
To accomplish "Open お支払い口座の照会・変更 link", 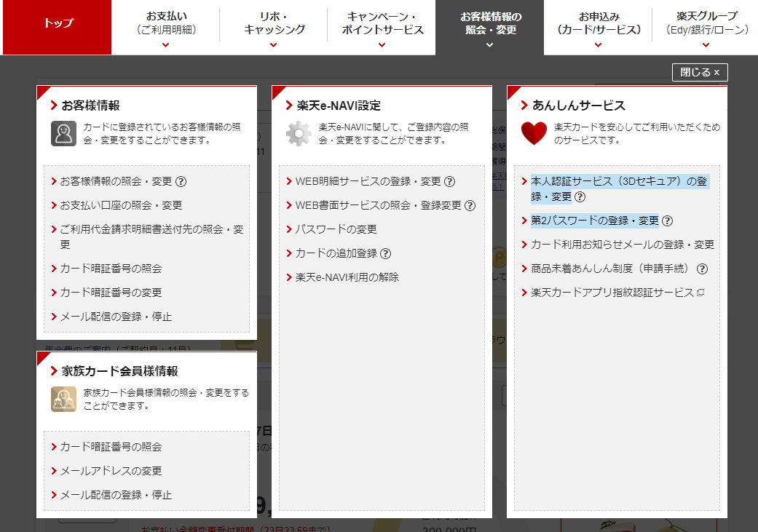I will (121, 206).
